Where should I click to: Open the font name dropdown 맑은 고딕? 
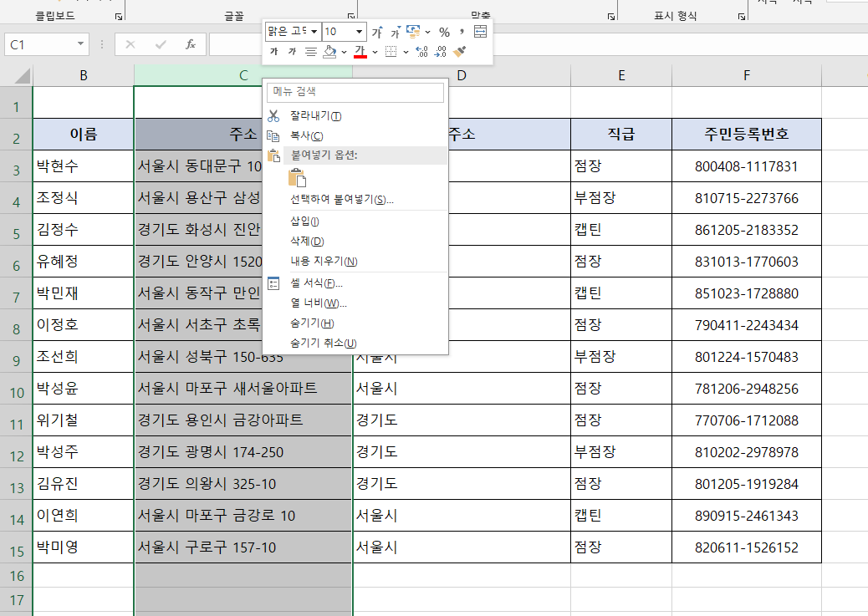314,32
